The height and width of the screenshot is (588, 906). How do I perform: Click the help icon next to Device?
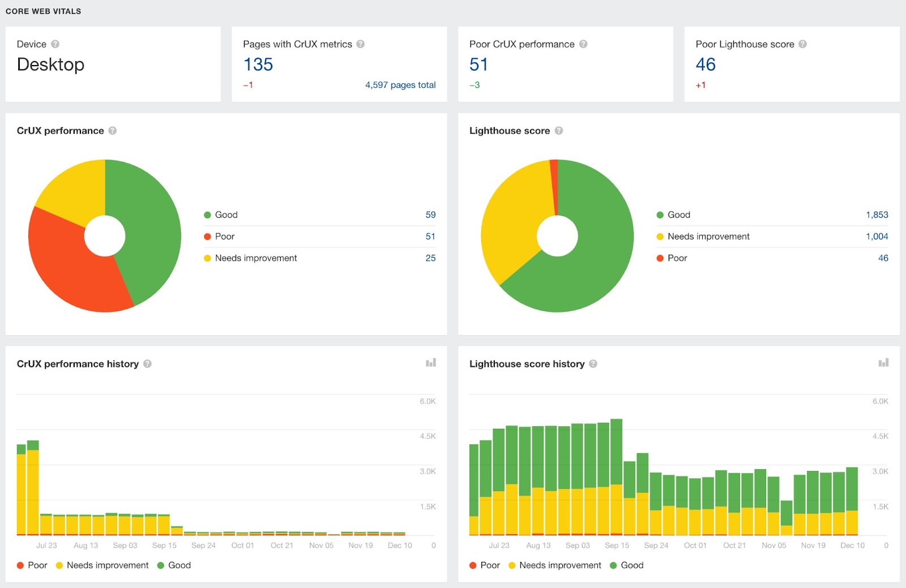tap(54, 44)
